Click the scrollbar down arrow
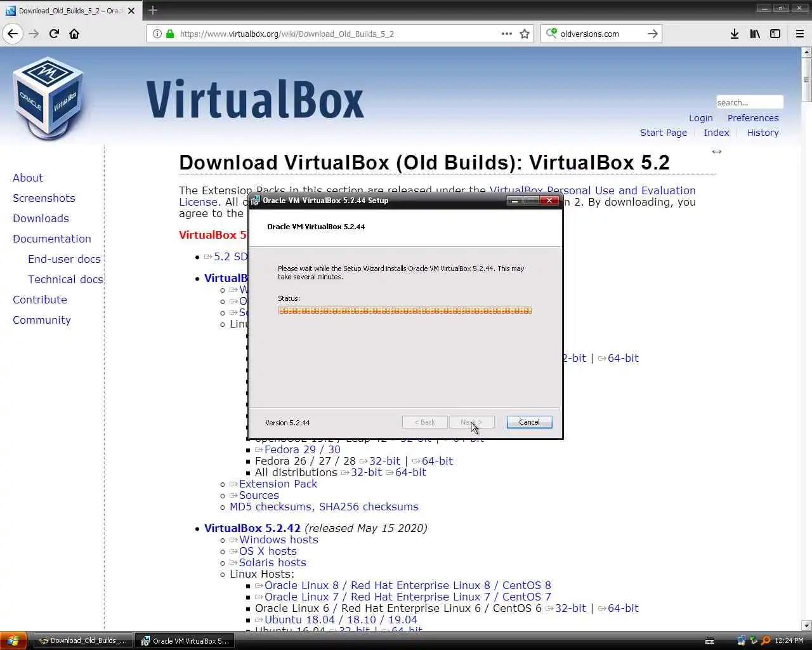Image resolution: width=812 pixels, height=650 pixels. tap(806, 625)
